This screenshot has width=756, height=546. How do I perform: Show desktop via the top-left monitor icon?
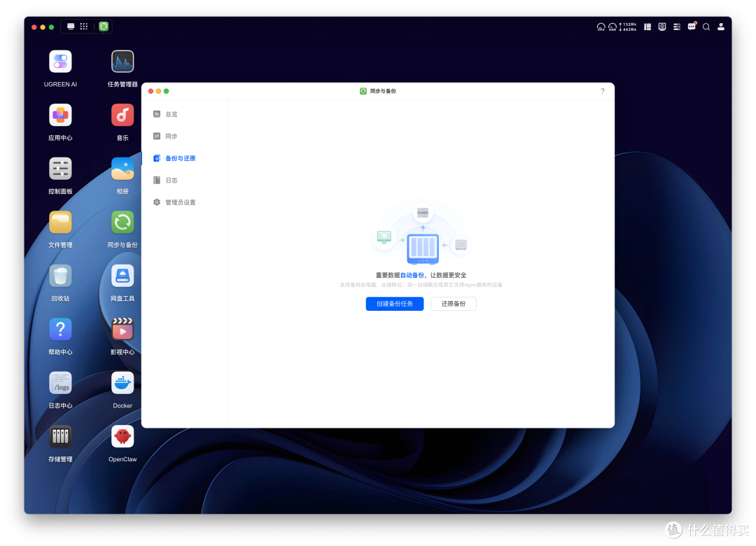[x=71, y=27]
